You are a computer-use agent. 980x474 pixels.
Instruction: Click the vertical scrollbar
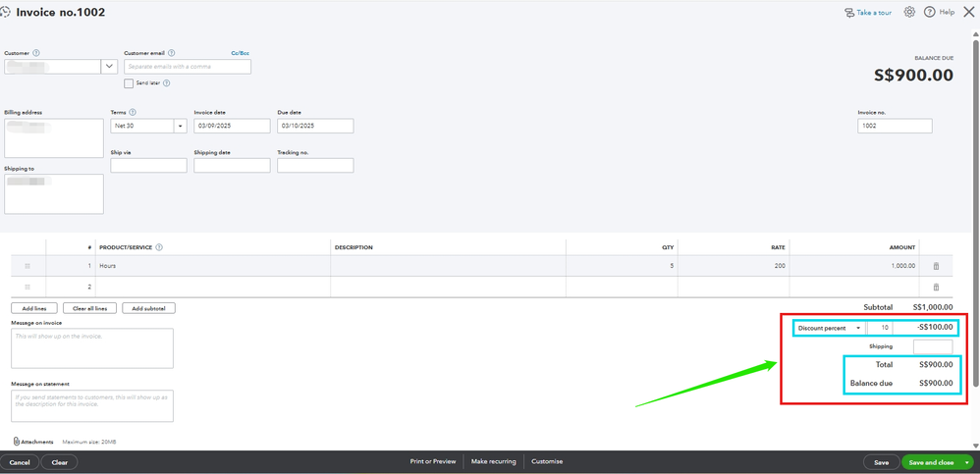976,212
